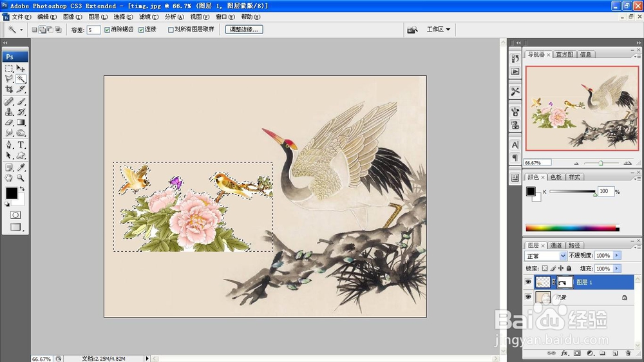This screenshot has width=644, height=362.
Task: Select the Hand tool
Action: point(9,178)
